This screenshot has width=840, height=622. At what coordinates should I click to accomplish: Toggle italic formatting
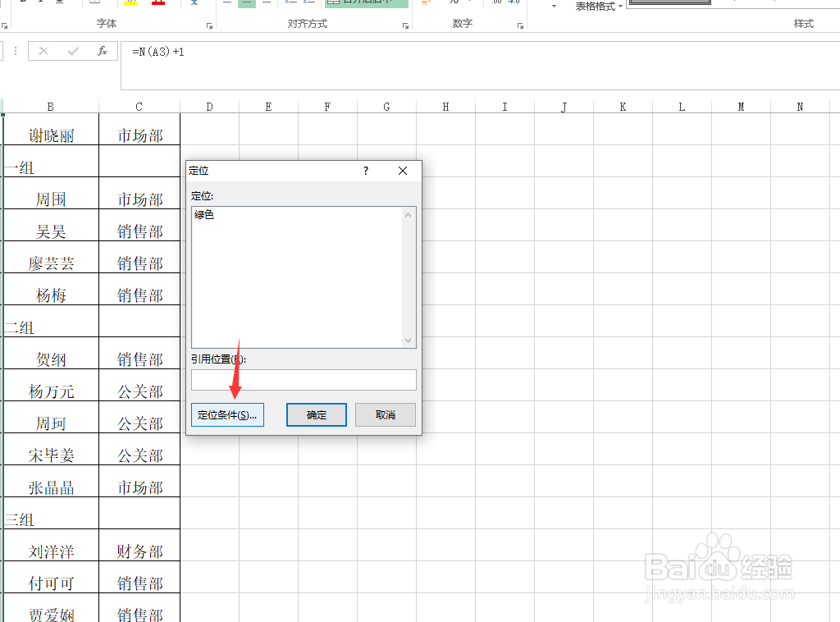pyautogui.click(x=40, y=3)
